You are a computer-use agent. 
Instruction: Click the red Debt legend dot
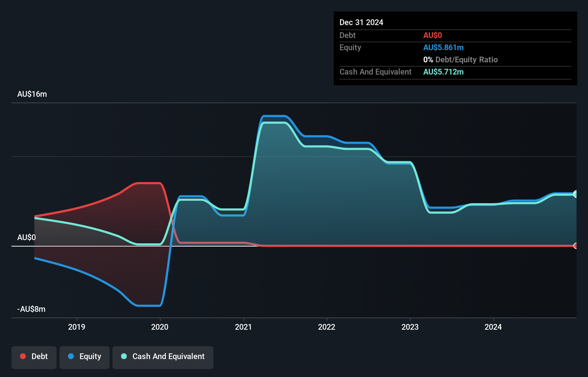click(x=23, y=356)
